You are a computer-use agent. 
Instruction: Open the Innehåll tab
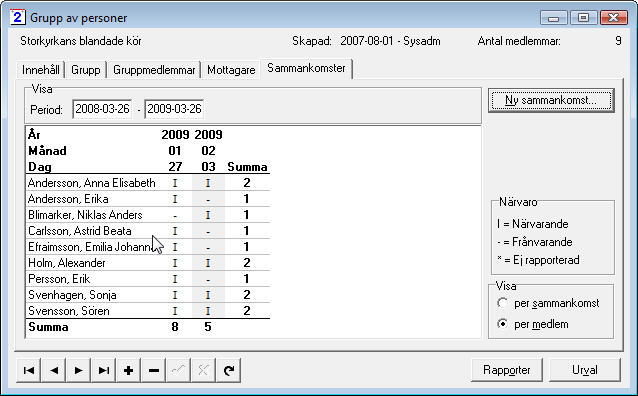pyautogui.click(x=41, y=70)
